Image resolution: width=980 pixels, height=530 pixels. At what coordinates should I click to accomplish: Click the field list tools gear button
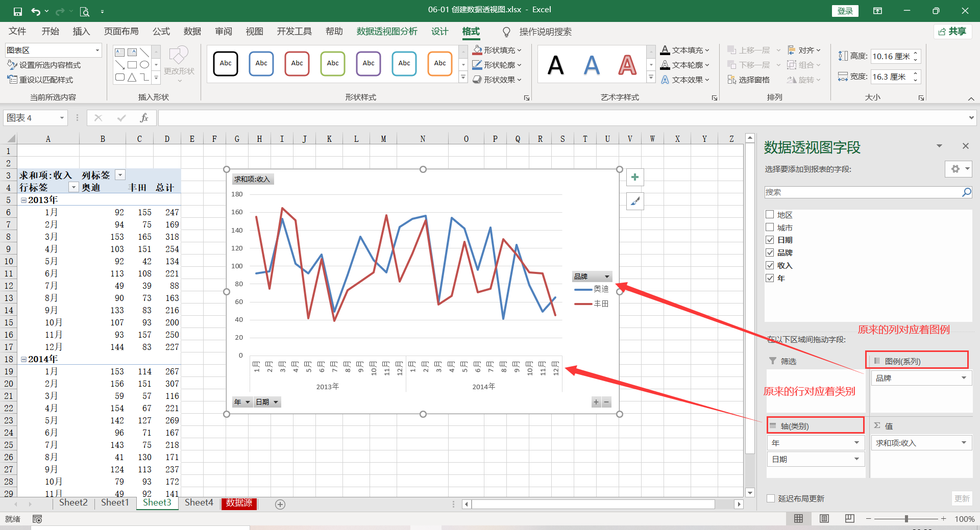(958, 169)
